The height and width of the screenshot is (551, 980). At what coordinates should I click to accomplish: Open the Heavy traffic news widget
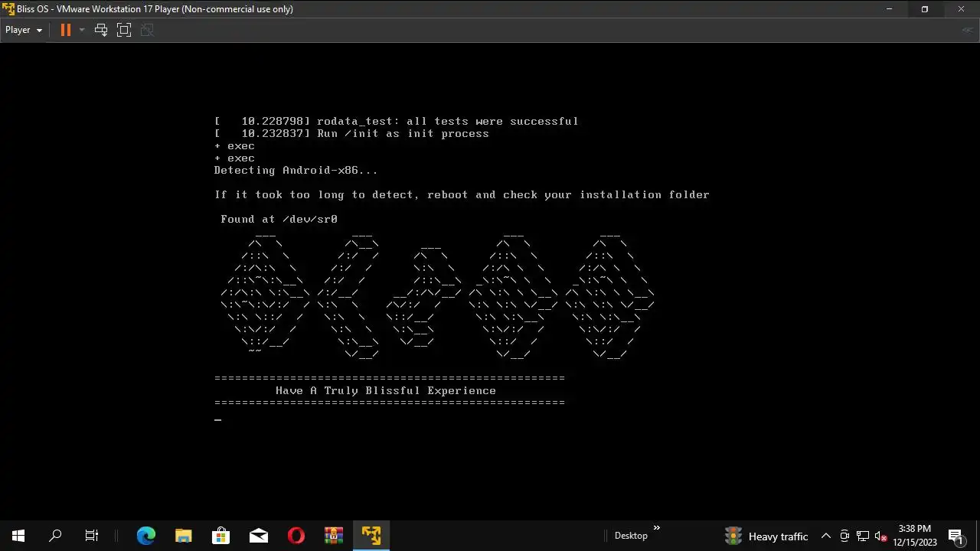point(766,536)
